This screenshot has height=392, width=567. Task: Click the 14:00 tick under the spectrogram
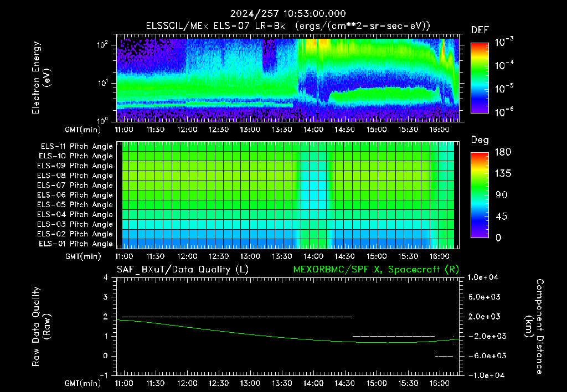point(313,130)
